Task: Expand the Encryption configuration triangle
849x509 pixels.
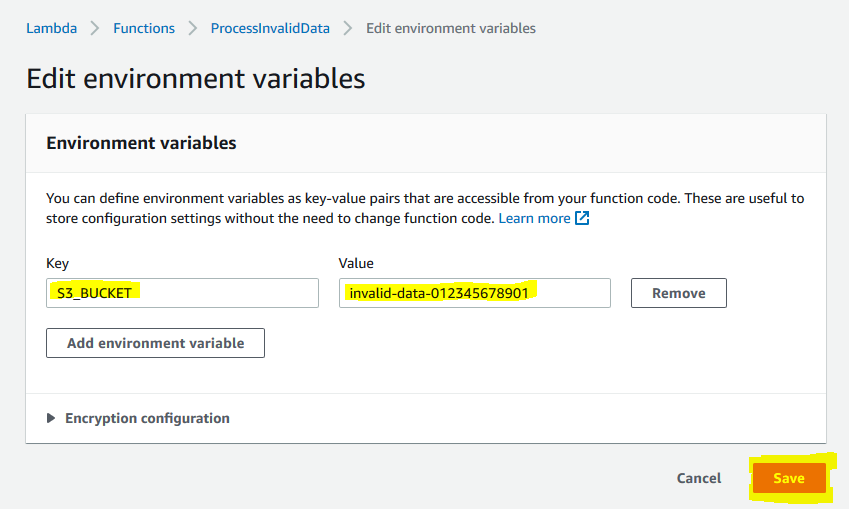Action: coord(51,418)
